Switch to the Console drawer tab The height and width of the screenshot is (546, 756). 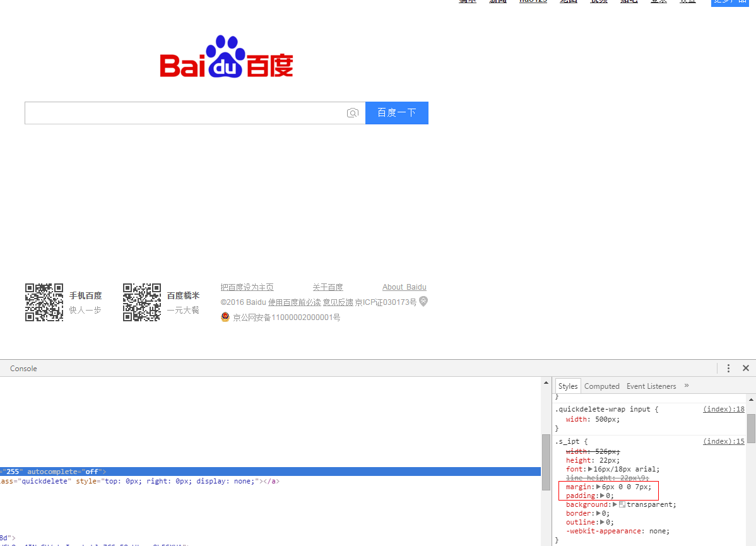[23, 369]
